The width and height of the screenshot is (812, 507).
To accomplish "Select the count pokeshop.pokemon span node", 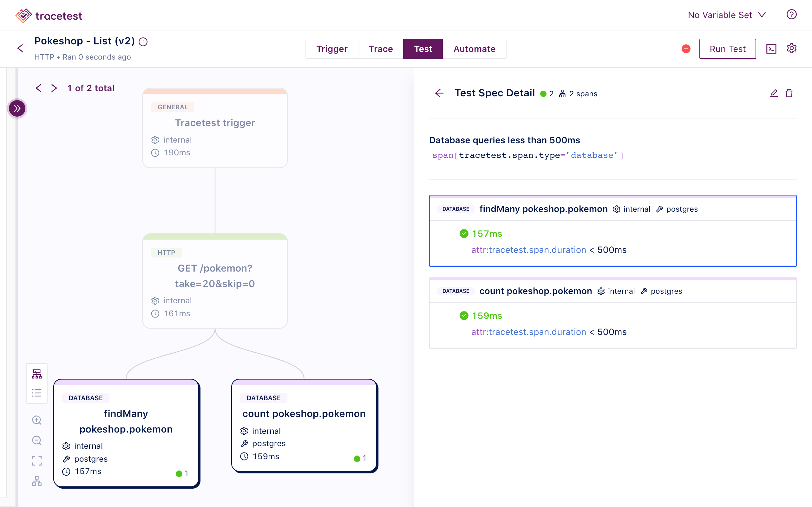I will 304,425.
